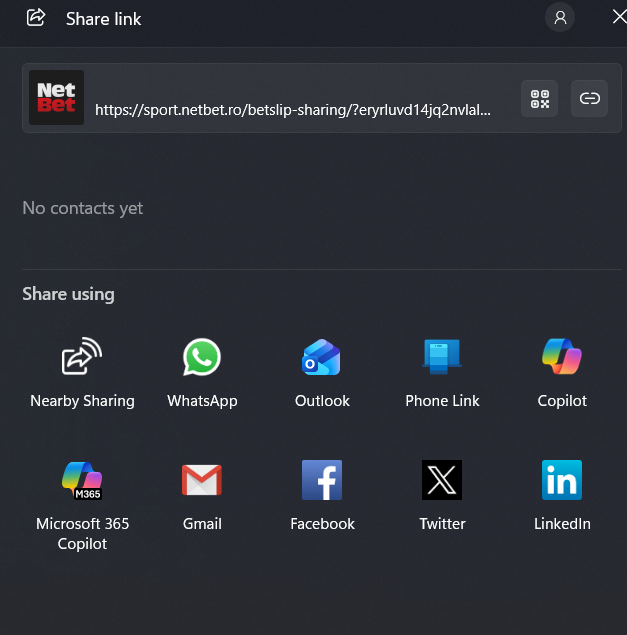Share the link on LinkedIn
Screen dimensions: 627x635
pos(562,496)
